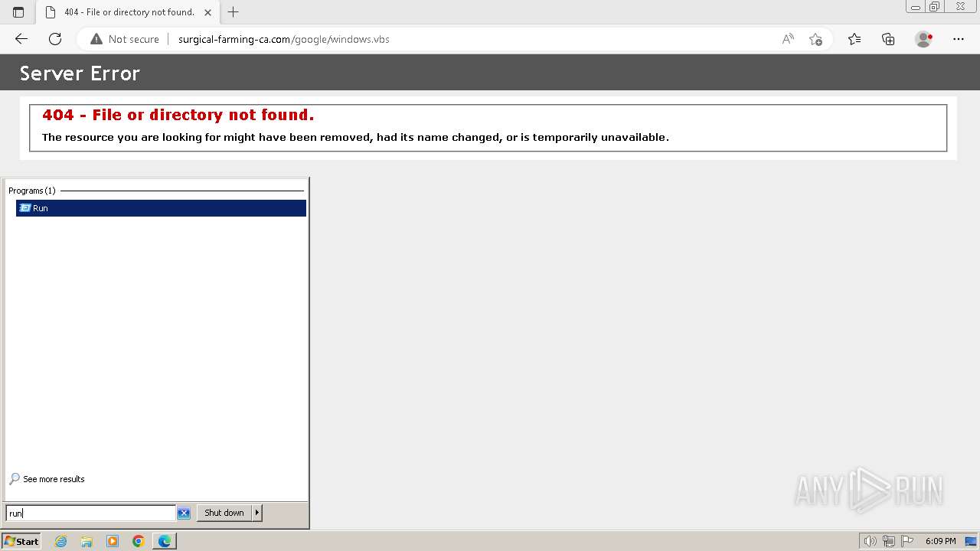This screenshot has height=551, width=980.
Task: Restore down the Edge window
Action: pyautogui.click(x=934, y=7)
